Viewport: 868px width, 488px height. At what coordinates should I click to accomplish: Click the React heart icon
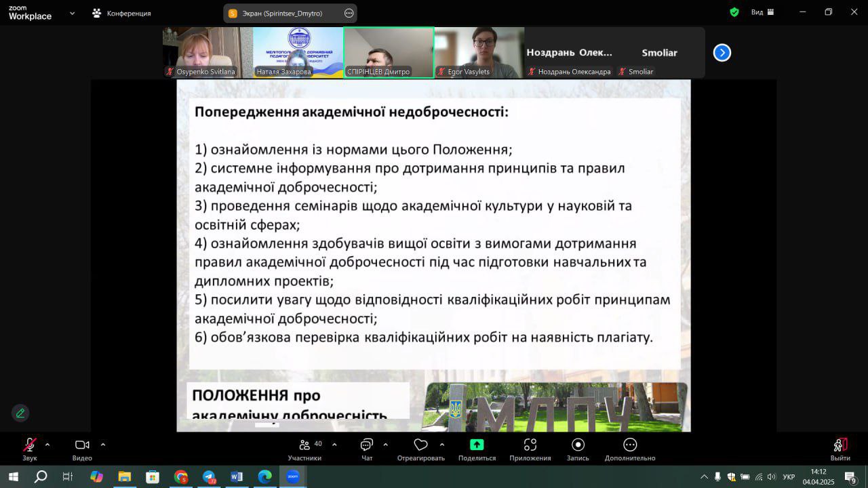click(x=420, y=449)
